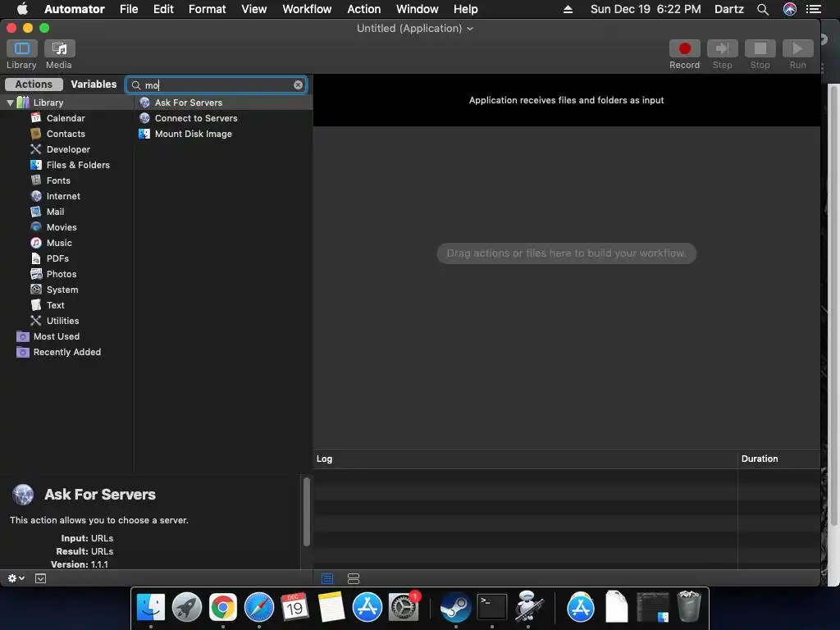
Task: Toggle the Library panel button
Action: click(x=21, y=48)
